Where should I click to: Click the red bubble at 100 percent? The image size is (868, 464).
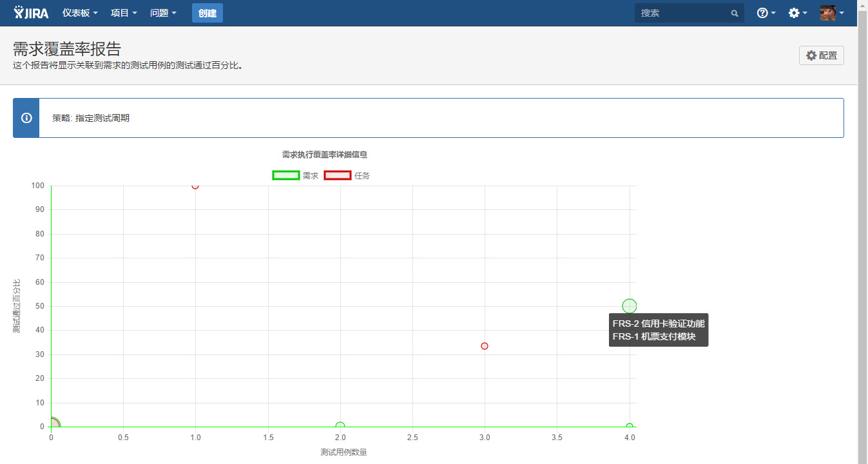[x=195, y=186]
